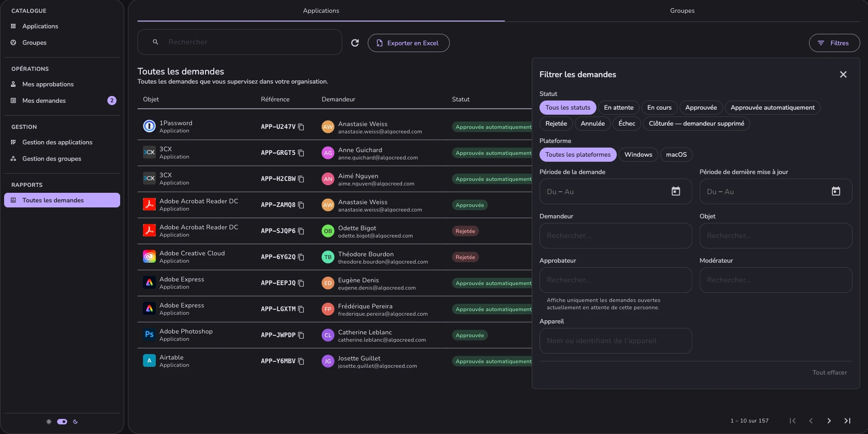Image resolution: width=868 pixels, height=434 pixels.
Task: Copy reference APP-GRGT5 with the copy icon
Action: tap(301, 153)
